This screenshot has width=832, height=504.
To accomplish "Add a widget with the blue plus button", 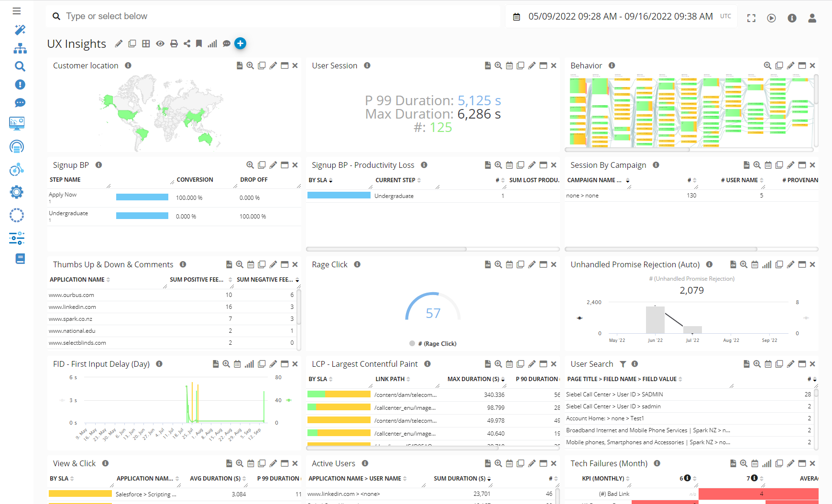I will [x=240, y=44].
